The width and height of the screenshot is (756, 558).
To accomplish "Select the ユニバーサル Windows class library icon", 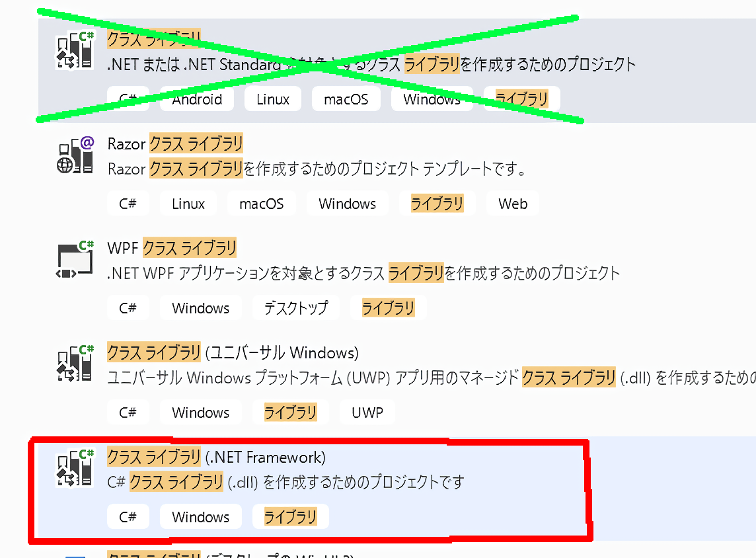I will point(75,364).
